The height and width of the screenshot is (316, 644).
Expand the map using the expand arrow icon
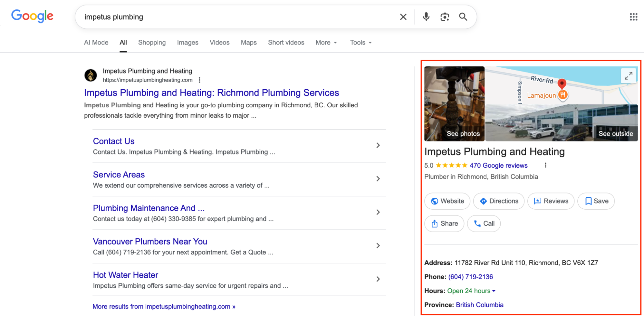click(628, 76)
